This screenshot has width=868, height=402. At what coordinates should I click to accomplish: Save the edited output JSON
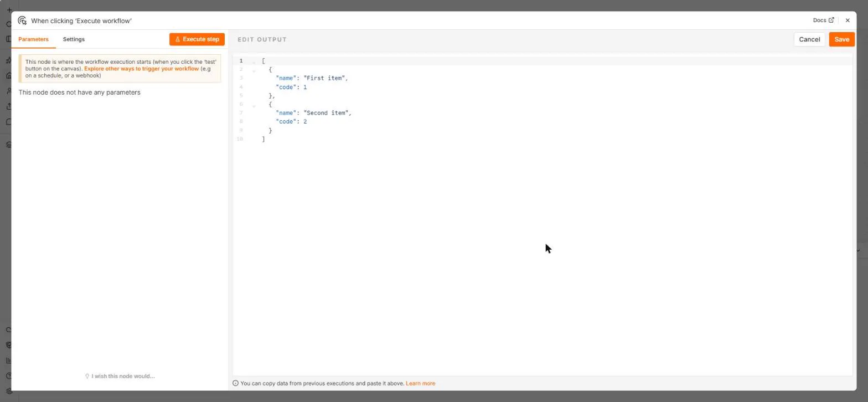pos(841,39)
